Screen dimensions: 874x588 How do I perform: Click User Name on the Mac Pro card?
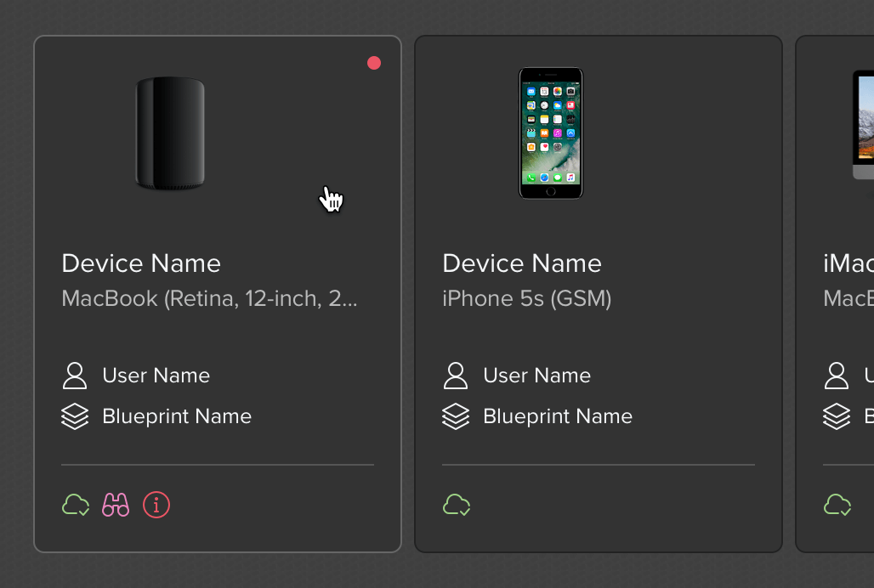[x=156, y=376]
